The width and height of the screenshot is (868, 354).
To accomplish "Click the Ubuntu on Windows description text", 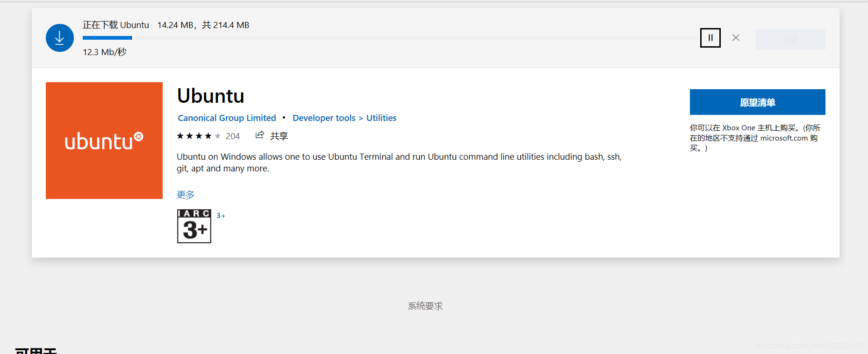I will point(399,163).
